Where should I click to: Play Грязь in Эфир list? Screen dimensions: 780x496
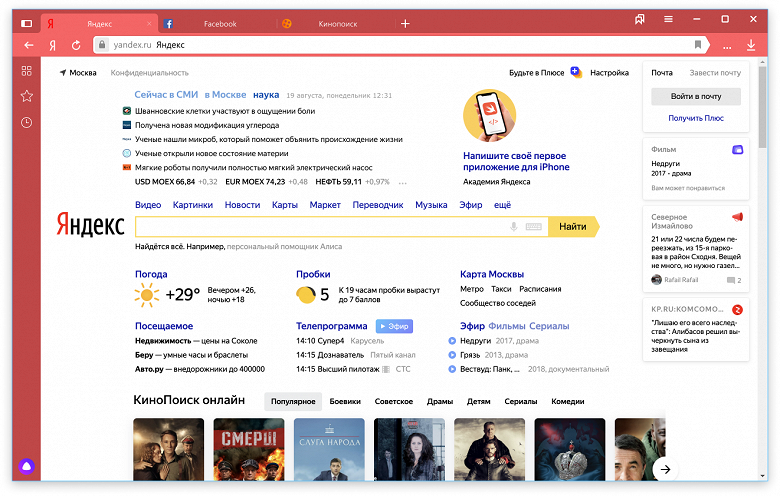coord(452,355)
